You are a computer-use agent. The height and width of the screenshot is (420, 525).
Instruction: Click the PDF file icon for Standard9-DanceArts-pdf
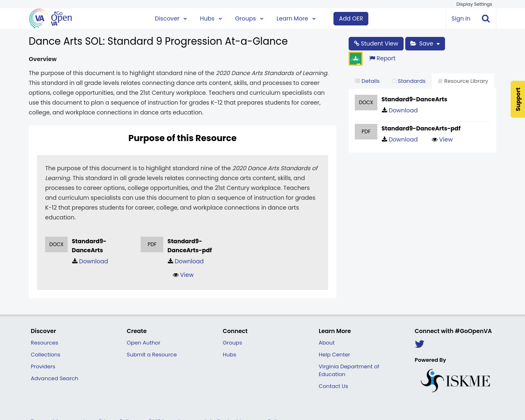pyautogui.click(x=366, y=131)
